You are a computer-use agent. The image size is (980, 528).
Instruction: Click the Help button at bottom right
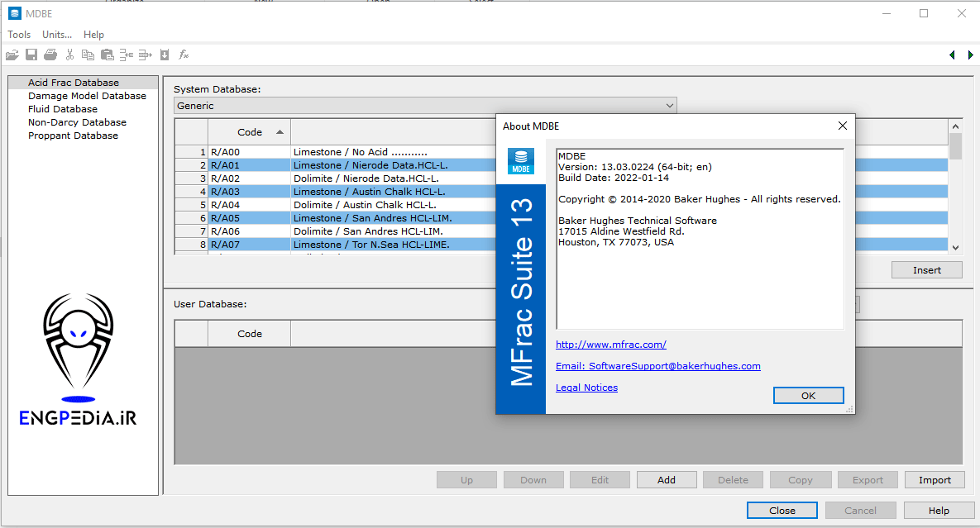939,511
